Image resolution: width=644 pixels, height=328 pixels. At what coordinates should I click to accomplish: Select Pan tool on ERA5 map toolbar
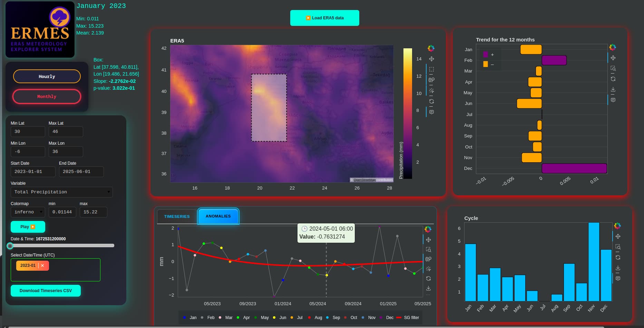(x=431, y=59)
